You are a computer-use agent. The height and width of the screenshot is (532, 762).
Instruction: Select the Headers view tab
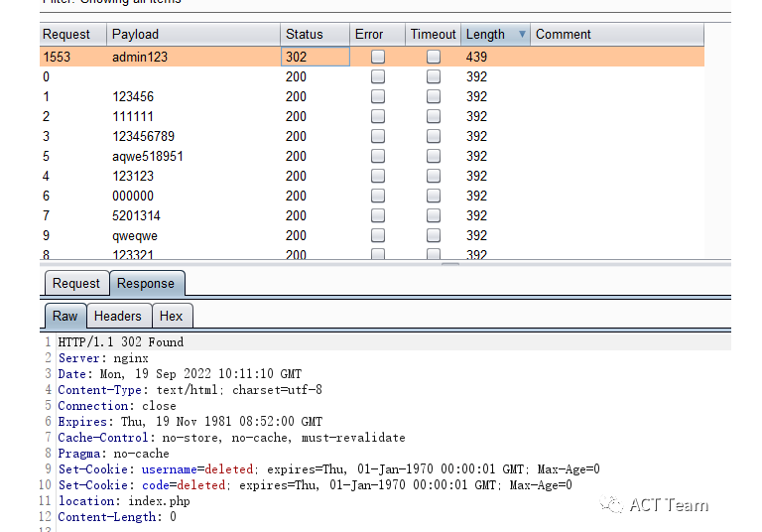(x=118, y=316)
